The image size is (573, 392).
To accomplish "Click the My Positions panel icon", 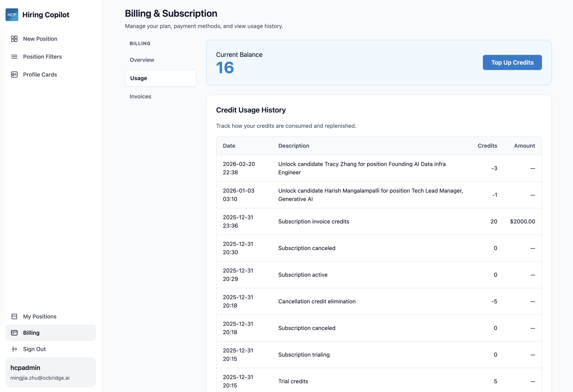I will point(14,316).
